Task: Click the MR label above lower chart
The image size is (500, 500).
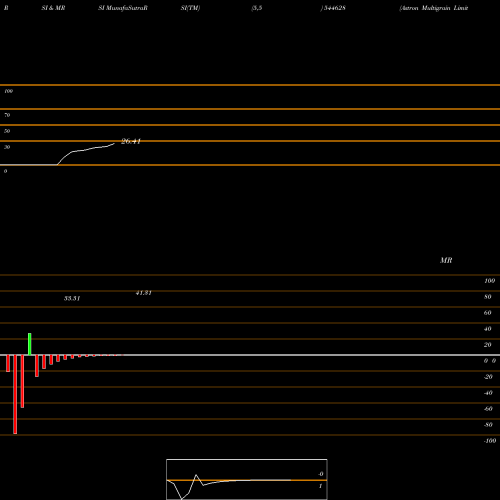Action: click(x=446, y=260)
